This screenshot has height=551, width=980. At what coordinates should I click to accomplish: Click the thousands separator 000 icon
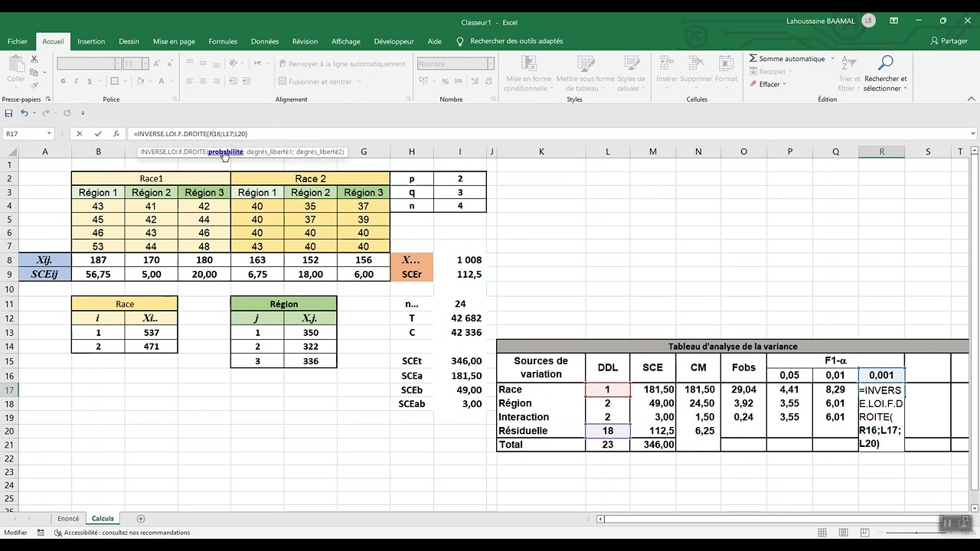[458, 81]
